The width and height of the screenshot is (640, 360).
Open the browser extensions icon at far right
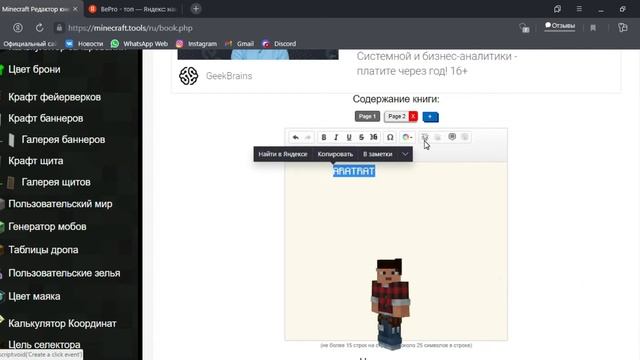(622, 28)
